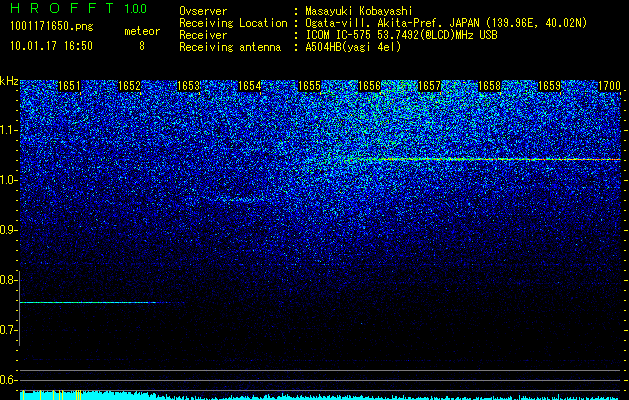Click the 1654 time marker
This screenshot has width=629, height=400.
(x=250, y=86)
